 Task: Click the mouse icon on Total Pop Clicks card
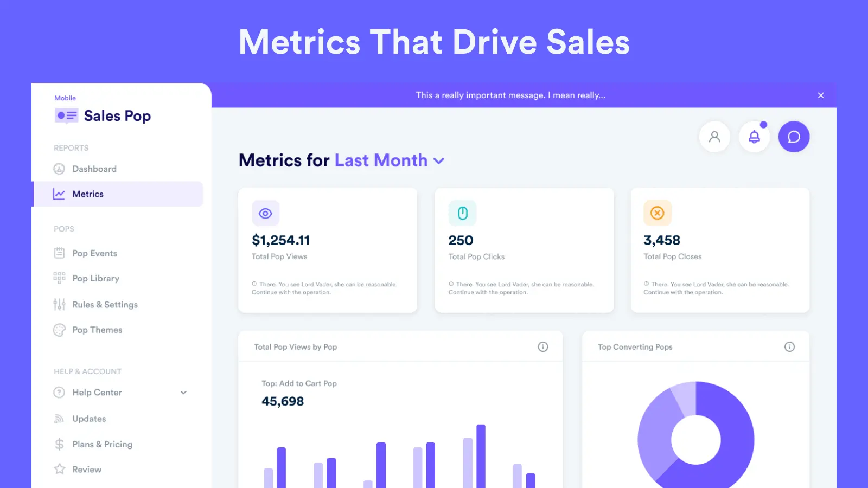462,213
